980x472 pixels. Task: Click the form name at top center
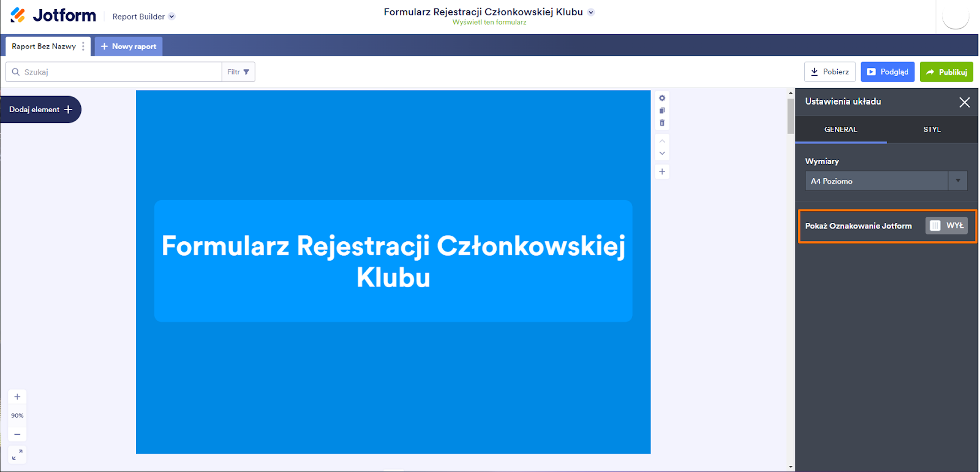pyautogui.click(x=483, y=12)
